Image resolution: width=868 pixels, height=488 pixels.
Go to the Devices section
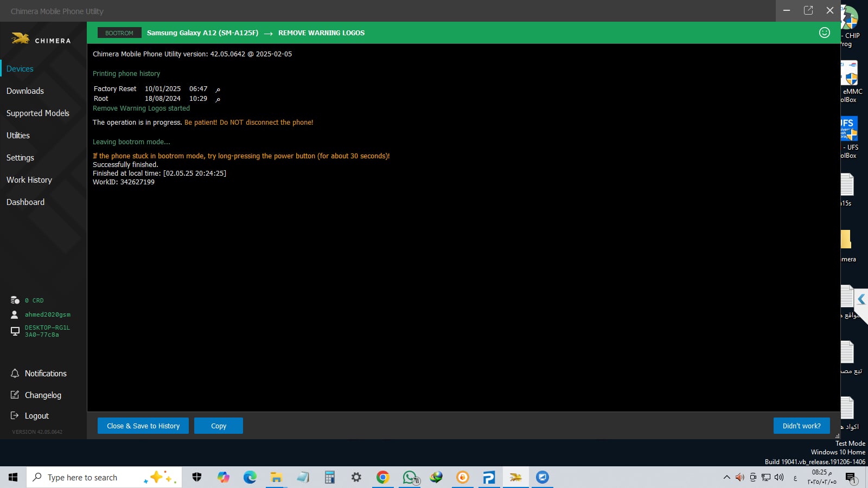click(20, 69)
